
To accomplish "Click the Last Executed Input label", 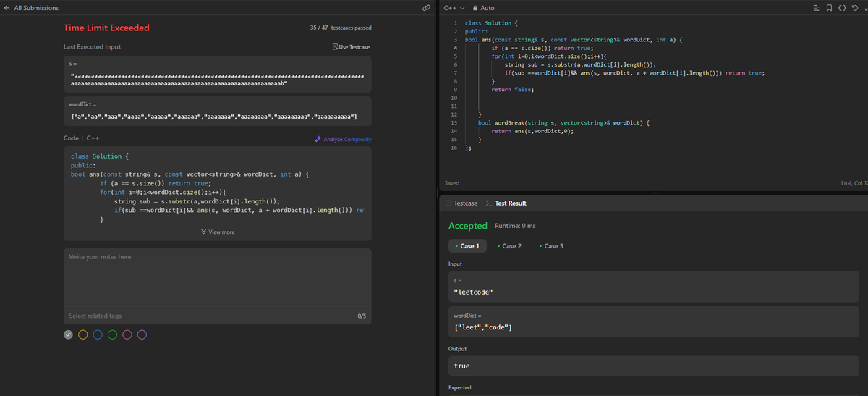I will 93,47.
